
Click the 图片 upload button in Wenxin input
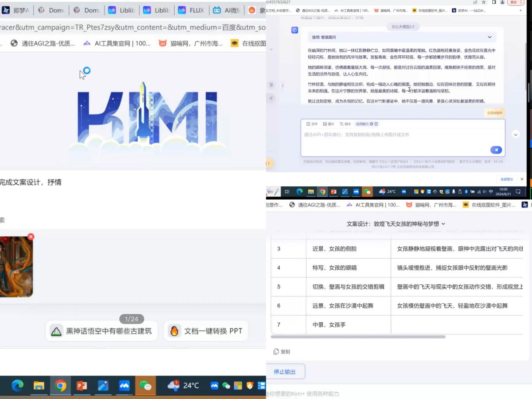[x=328, y=124]
